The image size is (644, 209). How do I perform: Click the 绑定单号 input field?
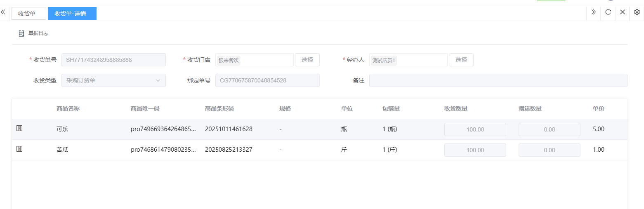pos(267,80)
